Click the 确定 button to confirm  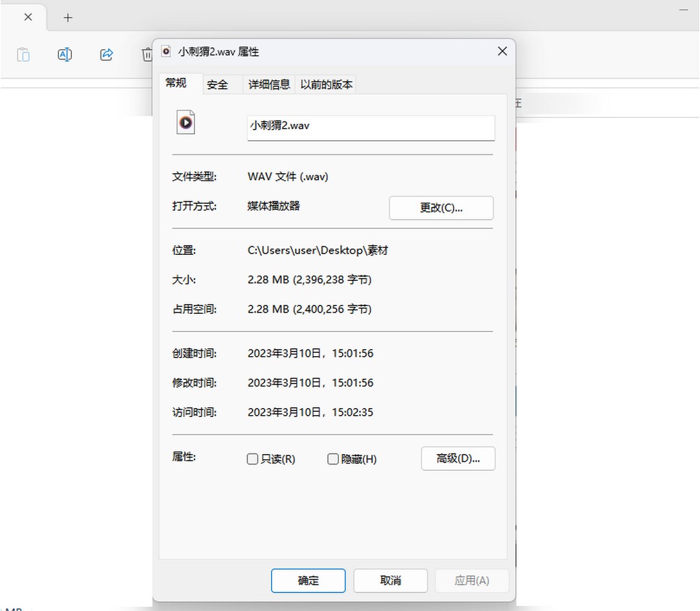tap(308, 581)
